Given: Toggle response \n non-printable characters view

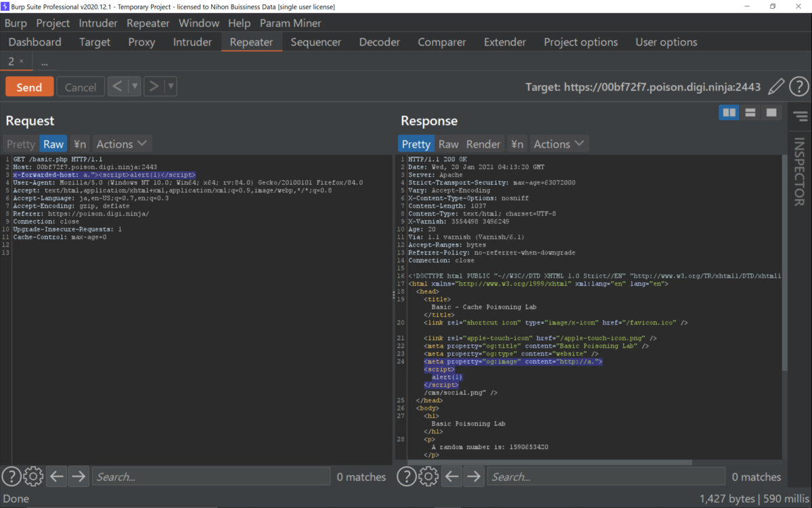Looking at the screenshot, I should [x=517, y=144].
